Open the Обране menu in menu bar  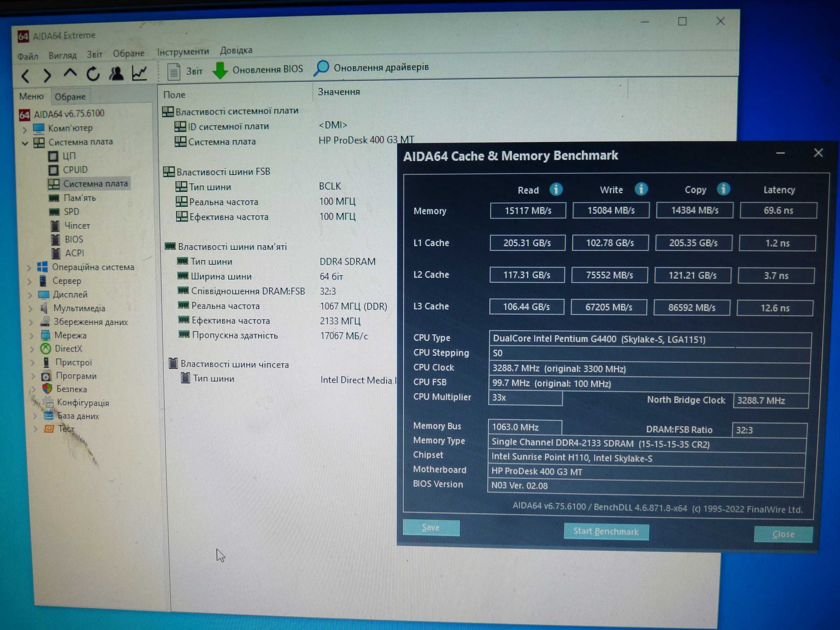coord(128,53)
